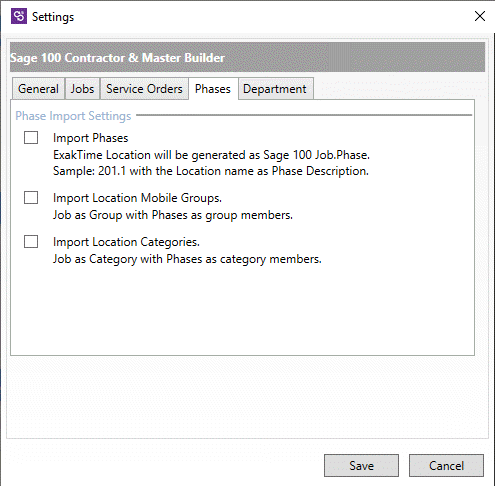
Task: Open the Jobs tab
Action: (82, 89)
